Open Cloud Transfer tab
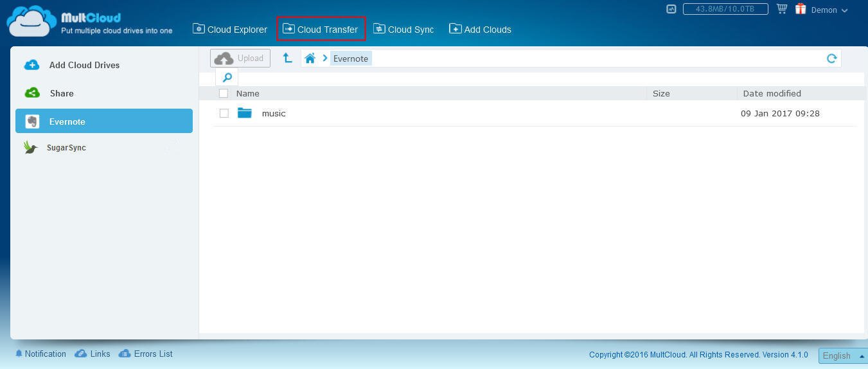The image size is (868, 369). 321,30
